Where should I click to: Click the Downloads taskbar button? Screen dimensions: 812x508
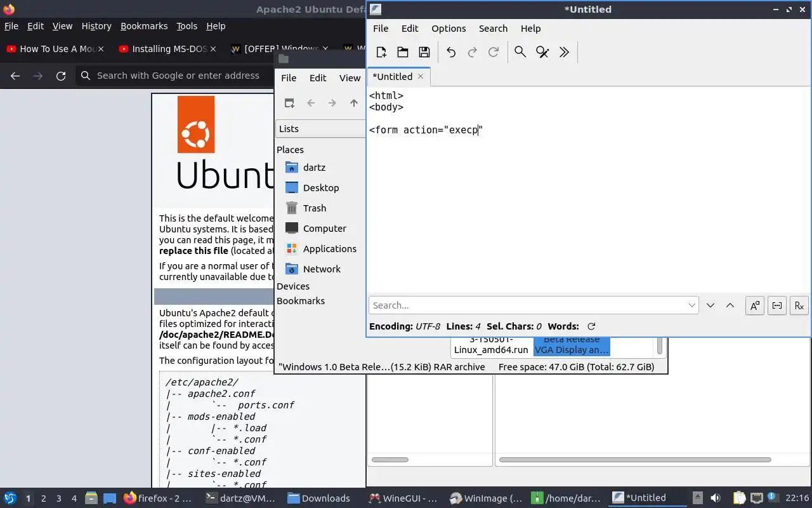point(319,498)
